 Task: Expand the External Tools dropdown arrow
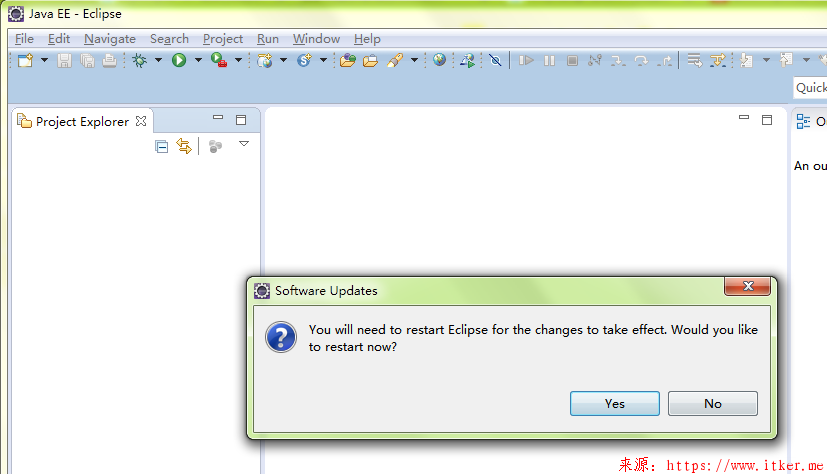coord(238,60)
